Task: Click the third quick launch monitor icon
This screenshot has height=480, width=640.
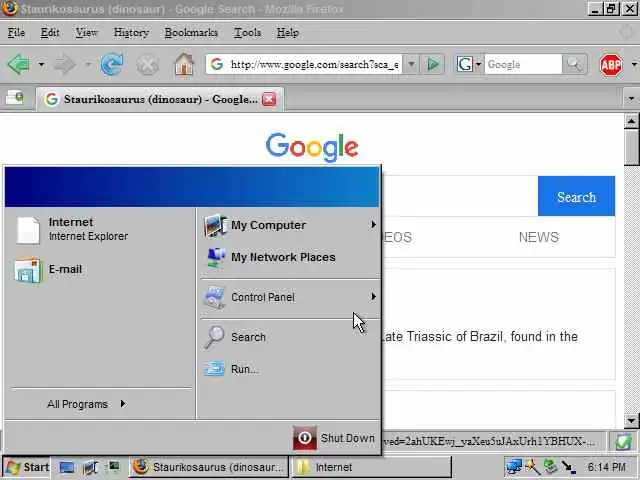Action: point(113,467)
